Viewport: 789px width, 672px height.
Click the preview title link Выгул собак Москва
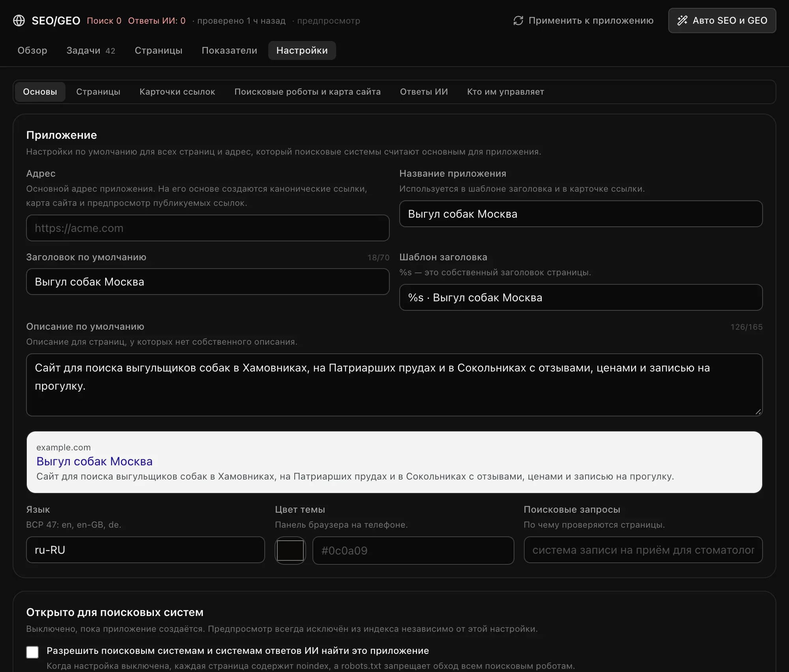[x=94, y=461]
